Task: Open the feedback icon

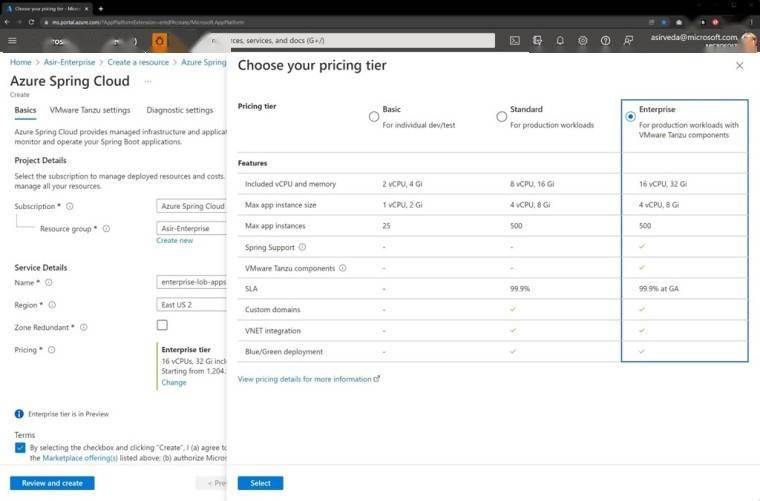Action: coord(628,41)
